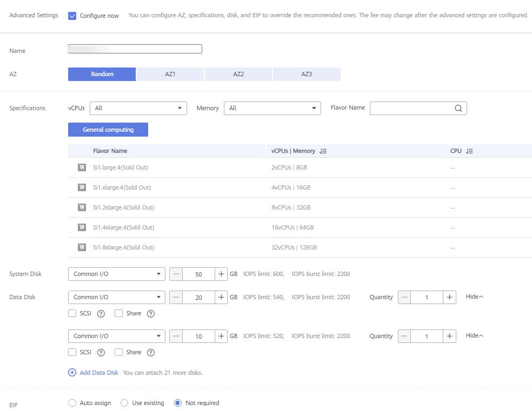532x411 pixels.
Task: Sort by the vCPUs | Memory column icon
Action: (323, 151)
